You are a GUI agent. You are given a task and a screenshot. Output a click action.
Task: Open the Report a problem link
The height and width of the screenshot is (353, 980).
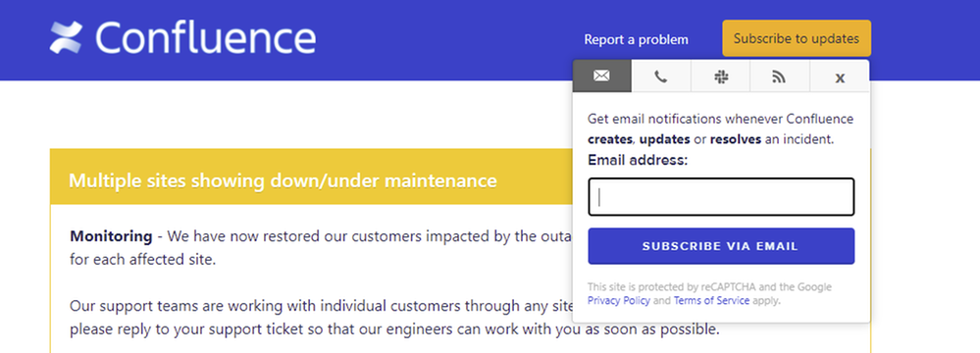[x=636, y=39]
